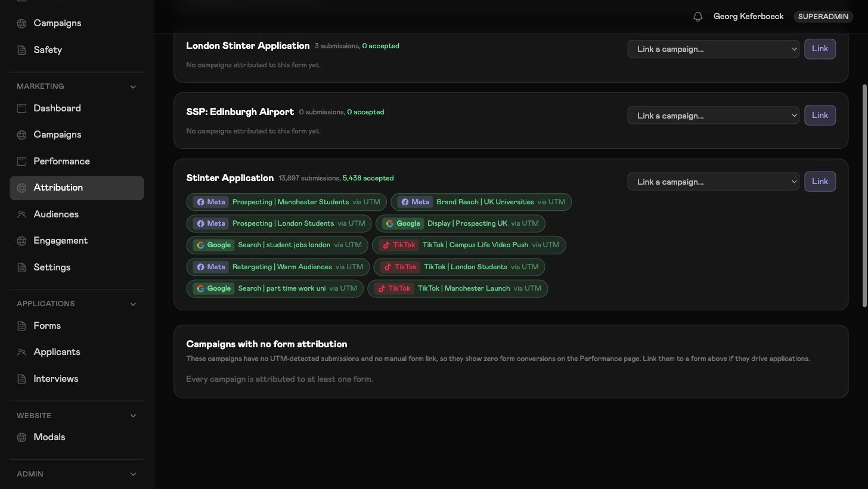Navigate to Audiences
The height and width of the screenshot is (489, 868).
77,214
